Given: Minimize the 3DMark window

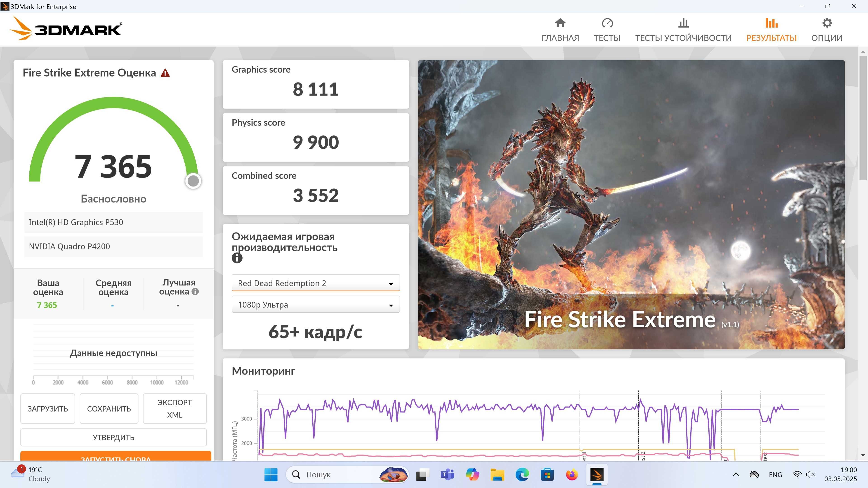Looking at the screenshot, I should 802,6.
